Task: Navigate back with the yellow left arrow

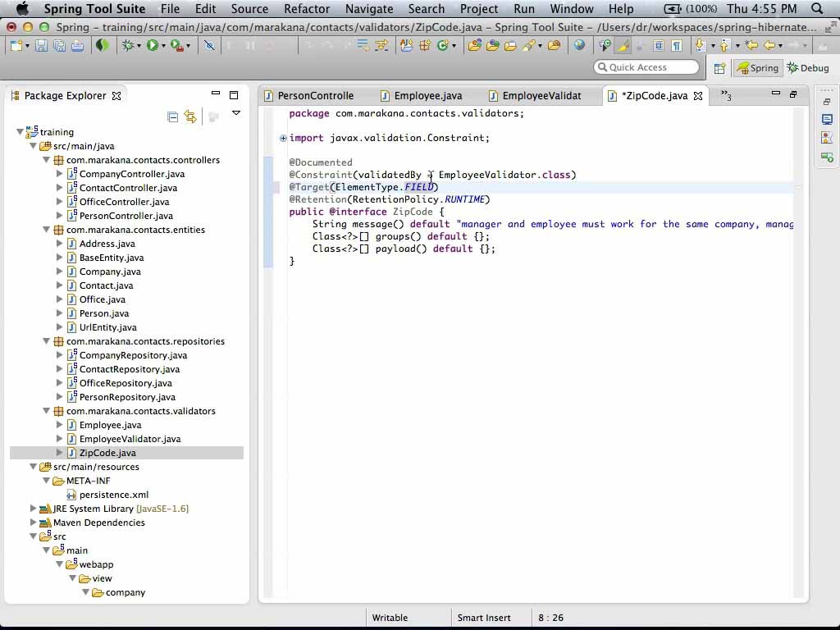Action: pyautogui.click(x=769, y=46)
